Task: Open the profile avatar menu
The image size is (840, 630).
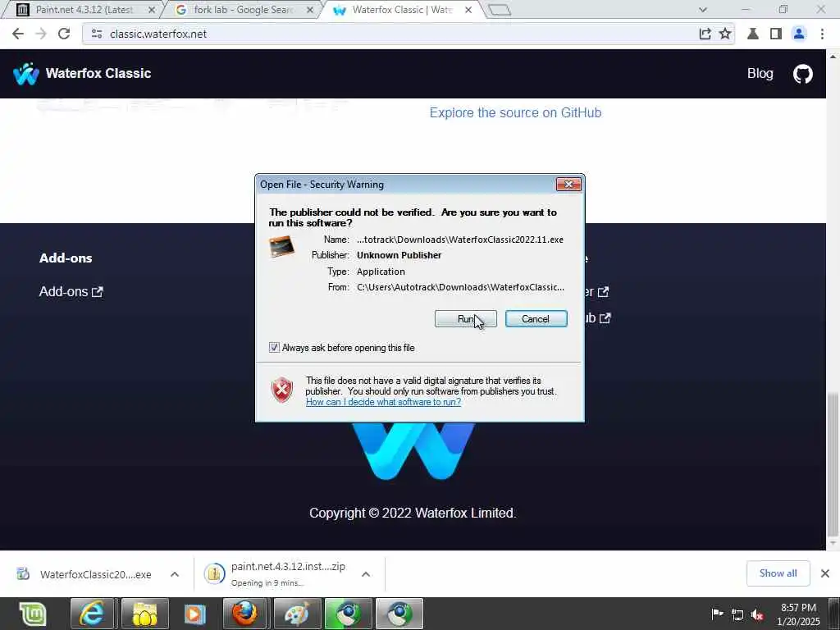Action: pos(799,34)
